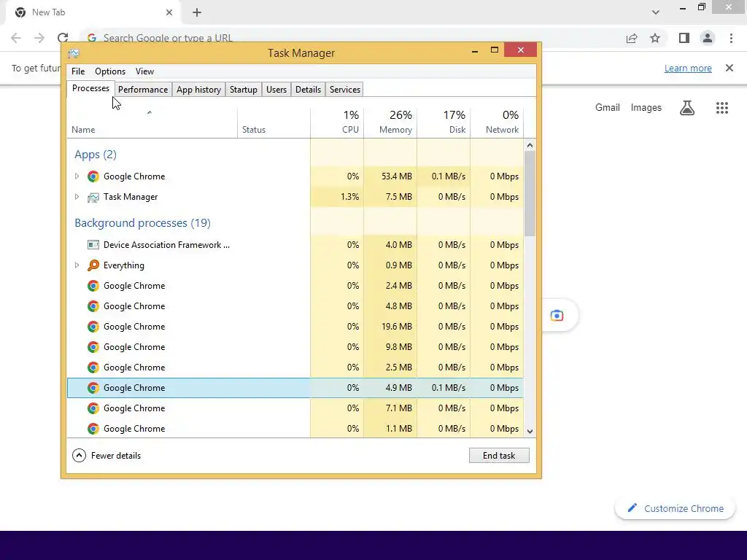Expand the Google Chrome app group
Viewport: 747px width, 560px height.
pos(77,176)
